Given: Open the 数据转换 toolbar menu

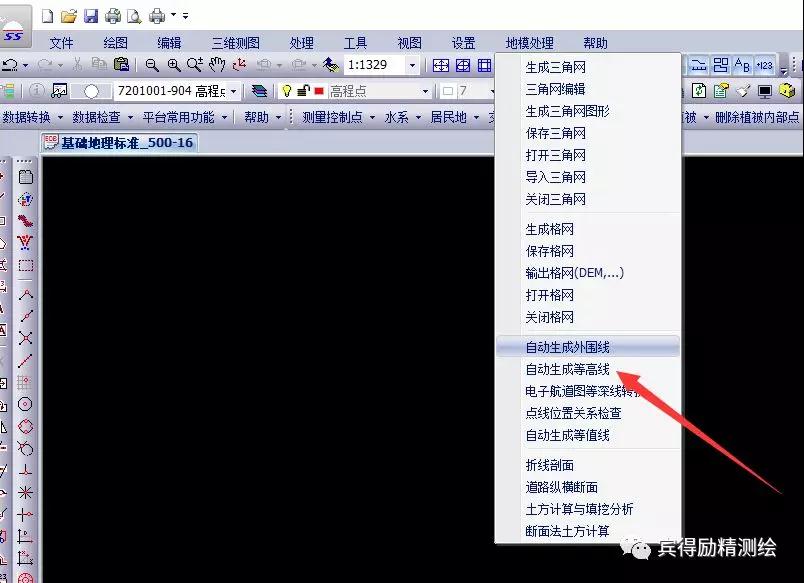Looking at the screenshot, I should pyautogui.click(x=32, y=117).
